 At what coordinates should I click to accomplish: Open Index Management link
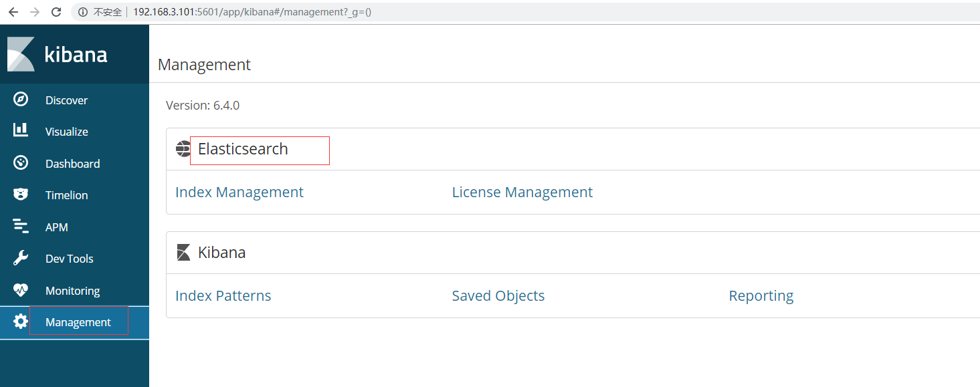tap(239, 192)
